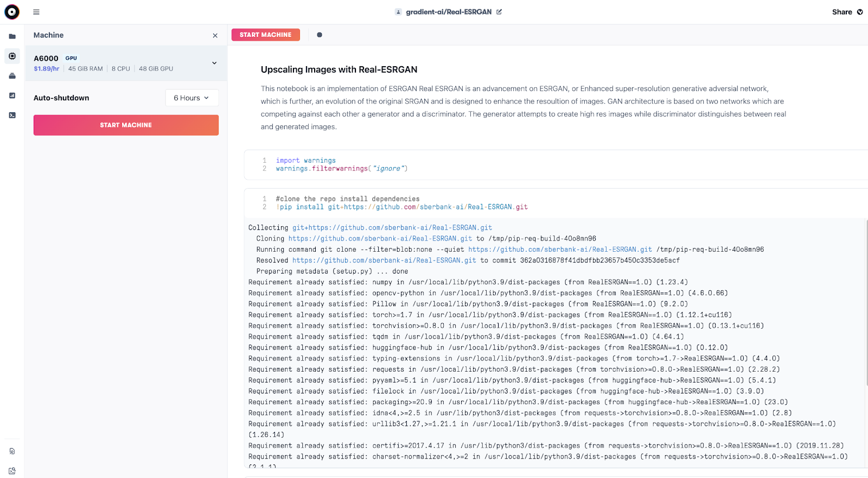Click the Auto-shutdown label
Screen dimensions: 868x478
point(61,98)
